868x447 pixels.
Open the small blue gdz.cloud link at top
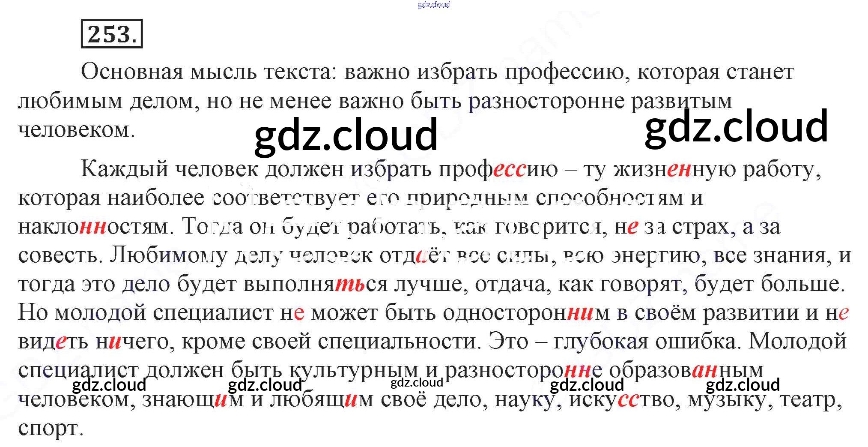point(433,5)
